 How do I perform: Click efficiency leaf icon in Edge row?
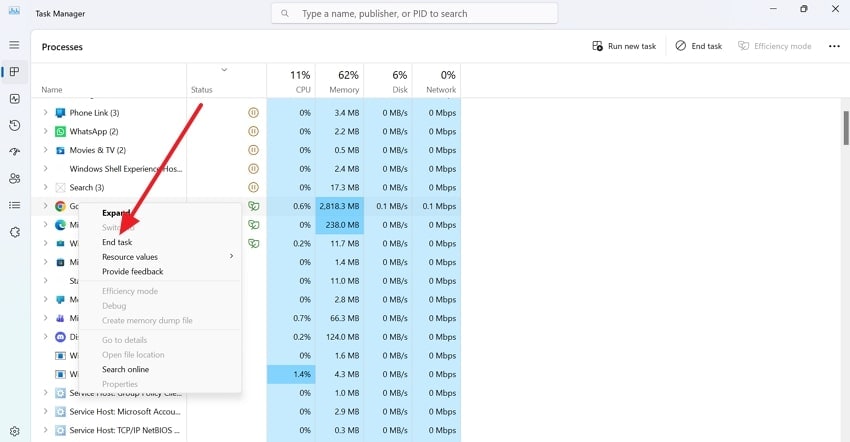coord(253,225)
